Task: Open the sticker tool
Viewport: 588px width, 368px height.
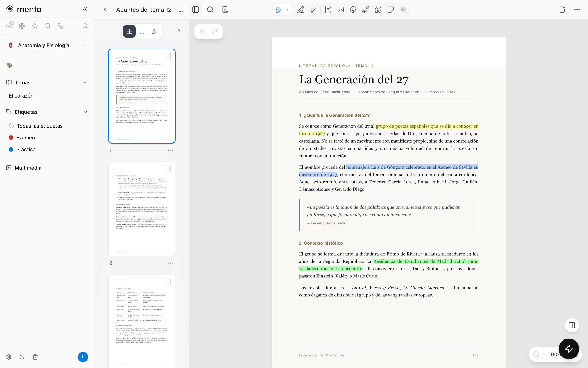Action: (x=353, y=10)
